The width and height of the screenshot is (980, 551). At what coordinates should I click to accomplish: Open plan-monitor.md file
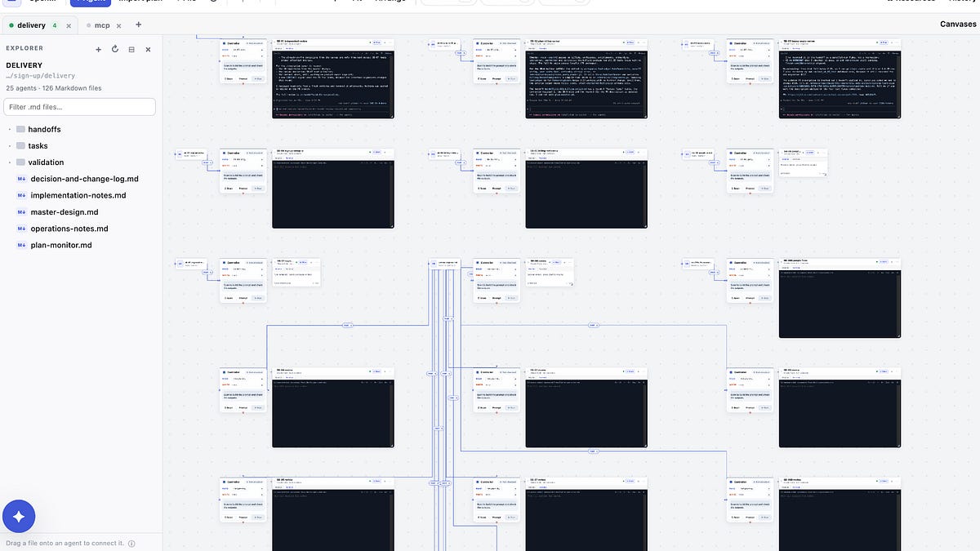point(61,245)
